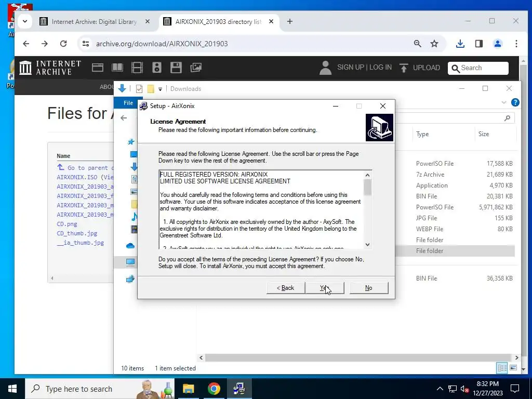The image size is (532, 399).
Task: Click Explorer horizontal scrollbar
Action: (358, 357)
